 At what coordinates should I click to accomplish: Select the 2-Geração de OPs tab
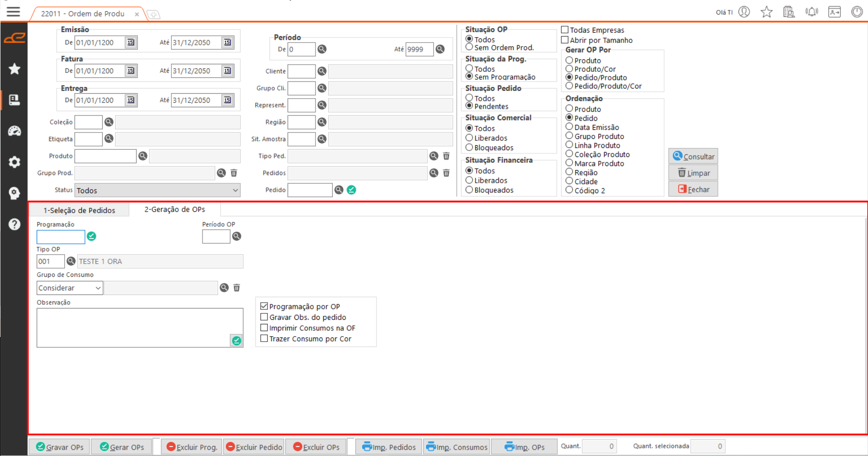[x=175, y=209]
